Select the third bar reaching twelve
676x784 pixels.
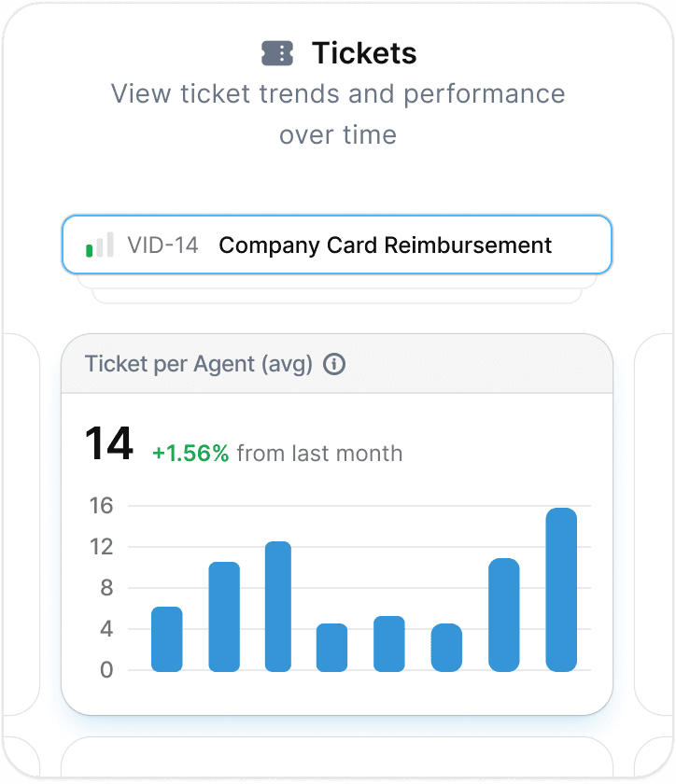278,606
